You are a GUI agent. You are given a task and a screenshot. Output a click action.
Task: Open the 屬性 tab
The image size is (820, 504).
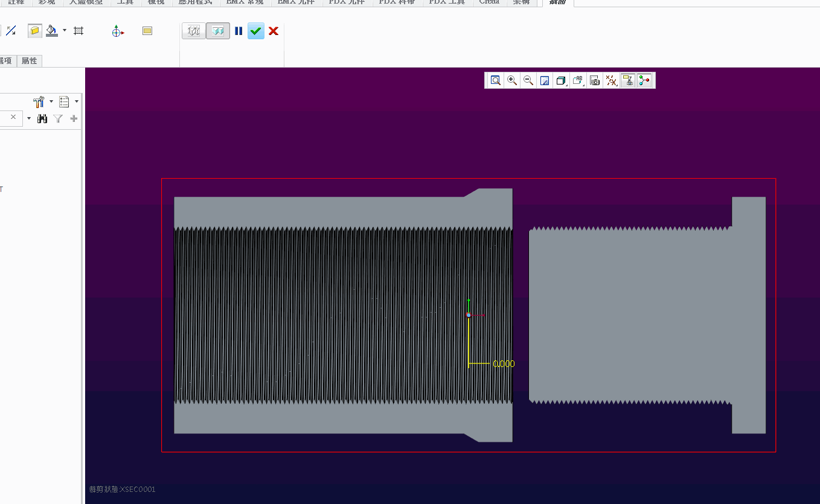pyautogui.click(x=29, y=61)
